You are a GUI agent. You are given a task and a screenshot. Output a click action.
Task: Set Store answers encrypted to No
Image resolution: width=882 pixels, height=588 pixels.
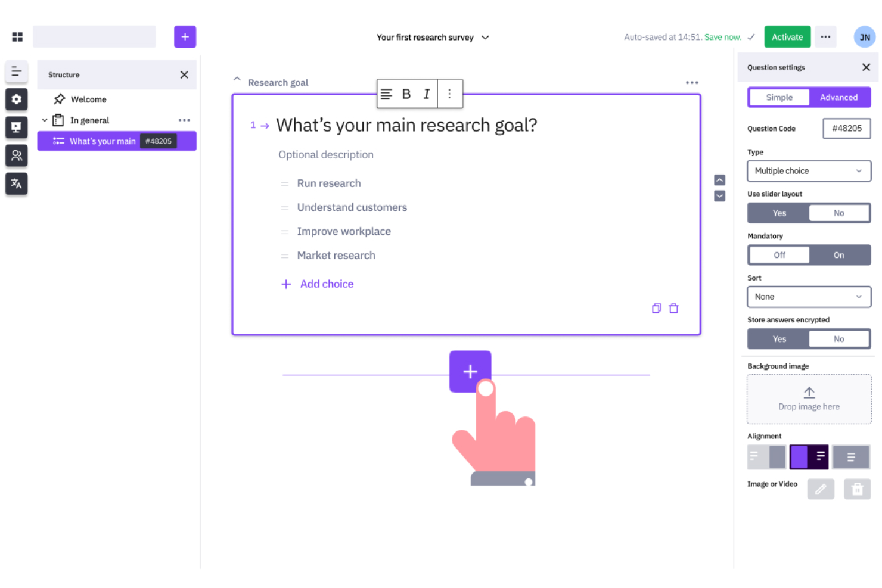pos(839,338)
